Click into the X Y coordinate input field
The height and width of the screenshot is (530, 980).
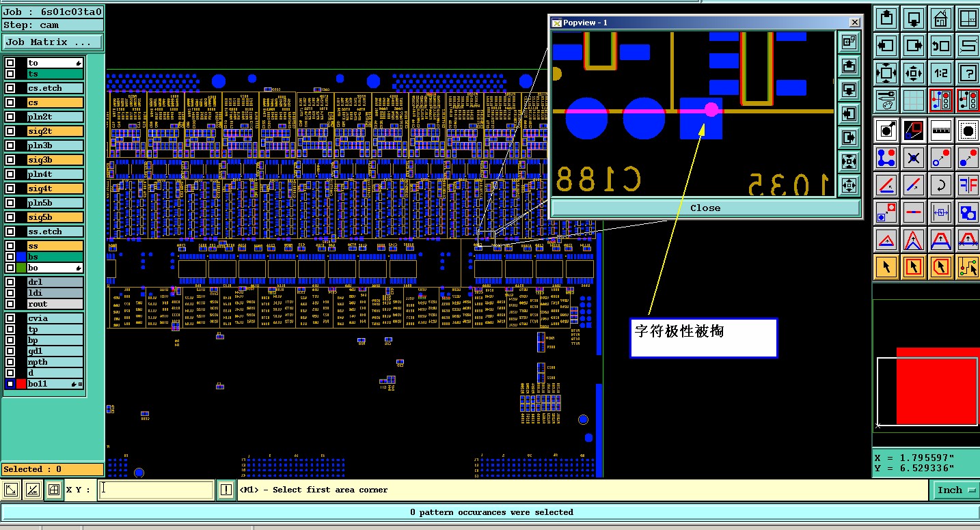pos(156,490)
